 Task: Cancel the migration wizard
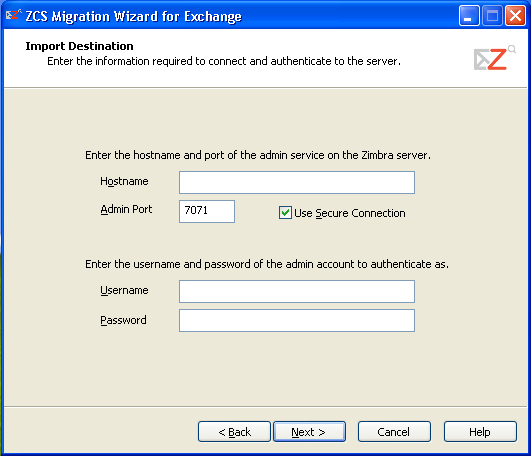point(394,432)
